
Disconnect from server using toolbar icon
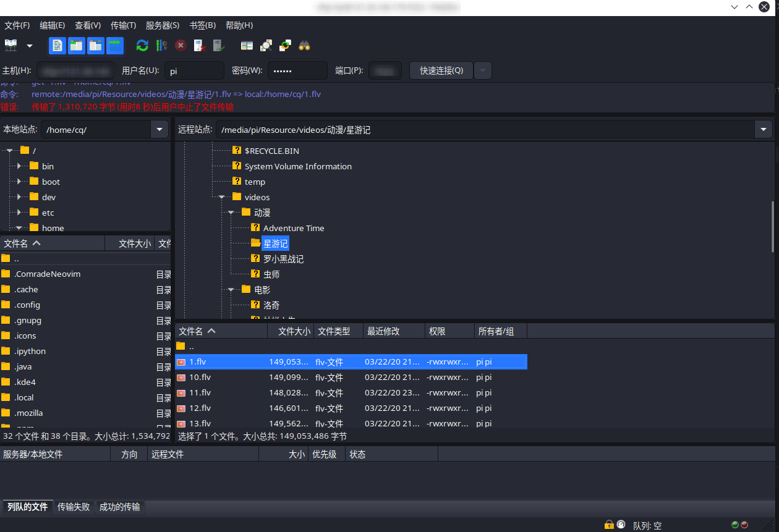pyautogui.click(x=199, y=45)
